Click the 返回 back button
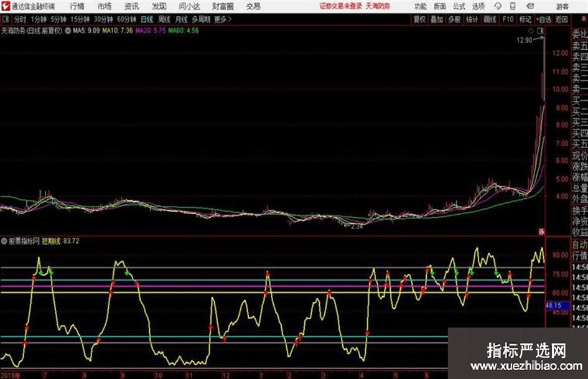This screenshot has height=379, width=588. [561, 19]
